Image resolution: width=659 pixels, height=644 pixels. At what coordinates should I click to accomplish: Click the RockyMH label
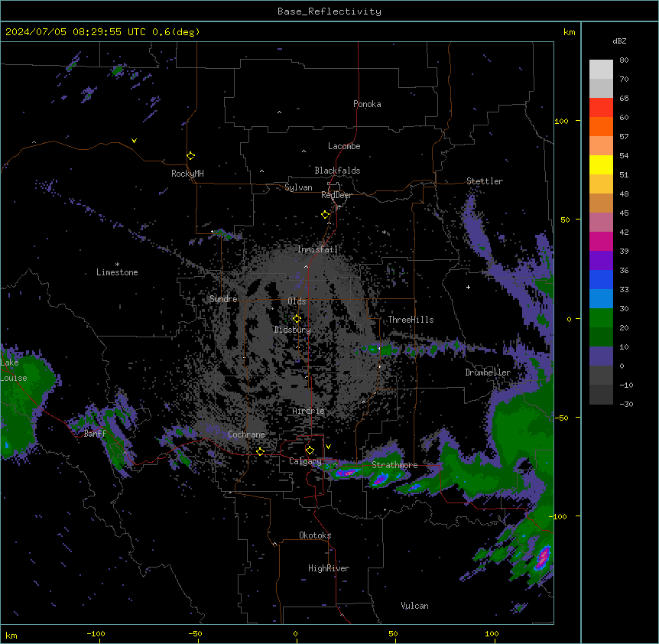click(187, 173)
